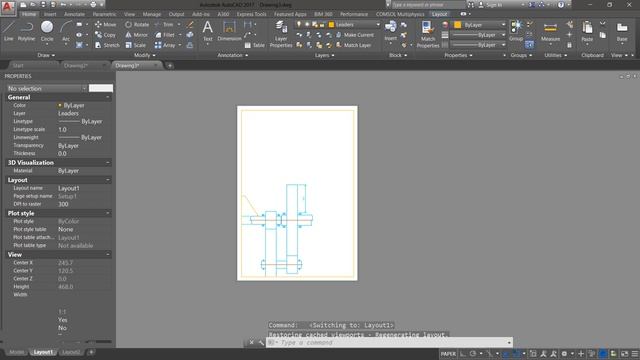The width and height of the screenshot is (640, 360).
Task: Activate the Trim command
Action: (x=164, y=24)
